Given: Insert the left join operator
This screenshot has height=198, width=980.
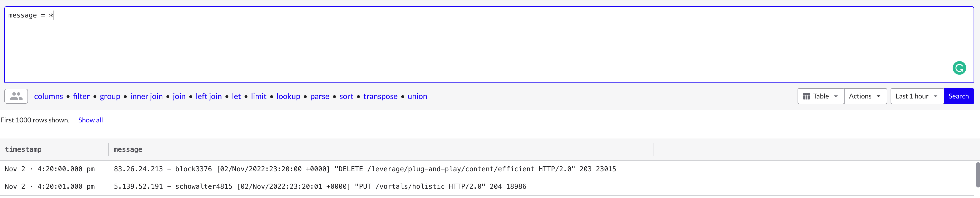Looking at the screenshot, I should point(208,96).
